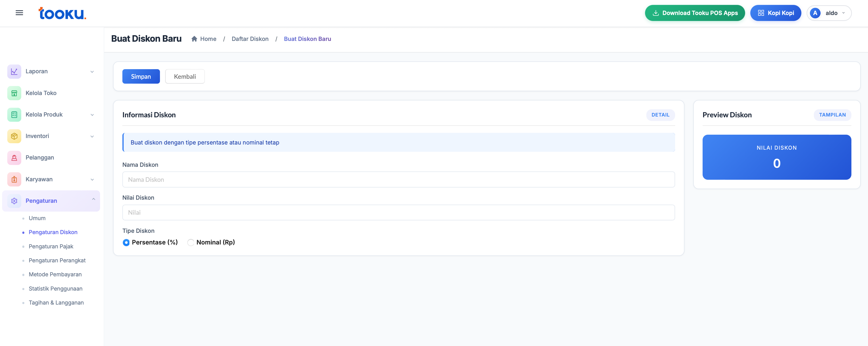
Task: Click the Inventori box icon
Action: click(14, 136)
